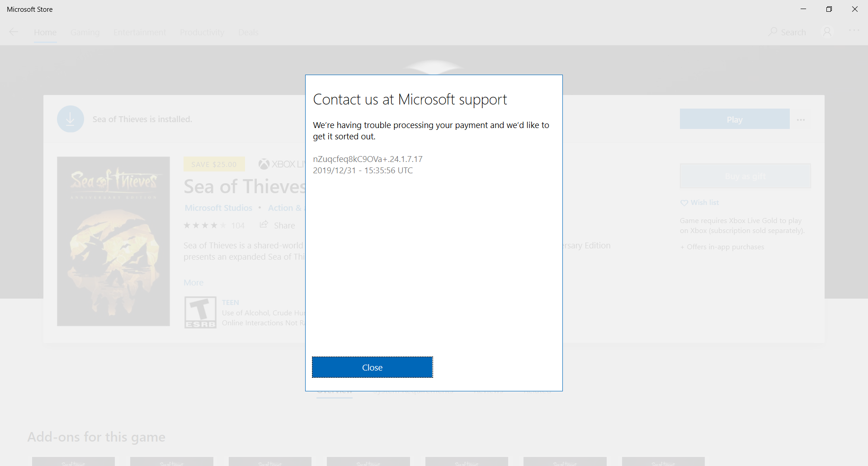Image resolution: width=868 pixels, height=466 pixels.
Task: Play Sea of Thieves
Action: (x=735, y=119)
